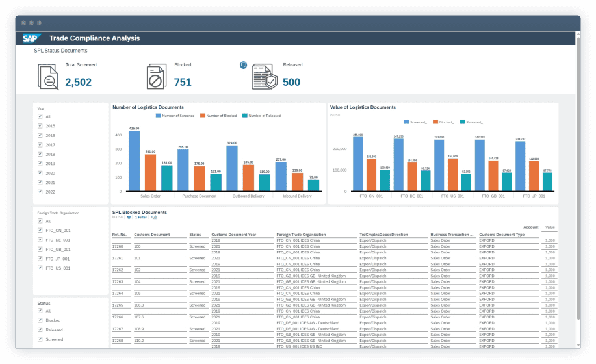Click the Outbound Delivery screened bar 324.00
This screenshot has height=364, width=596.
coord(232,168)
